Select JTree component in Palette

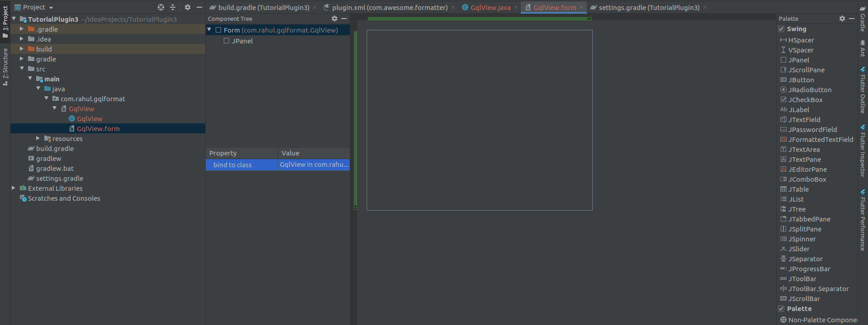pos(793,209)
